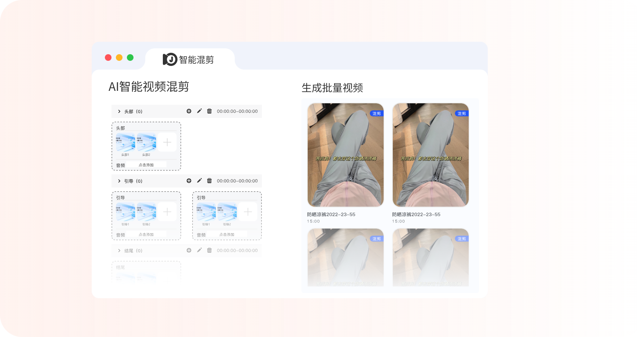Screen dimensions: 644x337
Task: Add clip via plus tile in first 引导 card
Action: click(167, 212)
